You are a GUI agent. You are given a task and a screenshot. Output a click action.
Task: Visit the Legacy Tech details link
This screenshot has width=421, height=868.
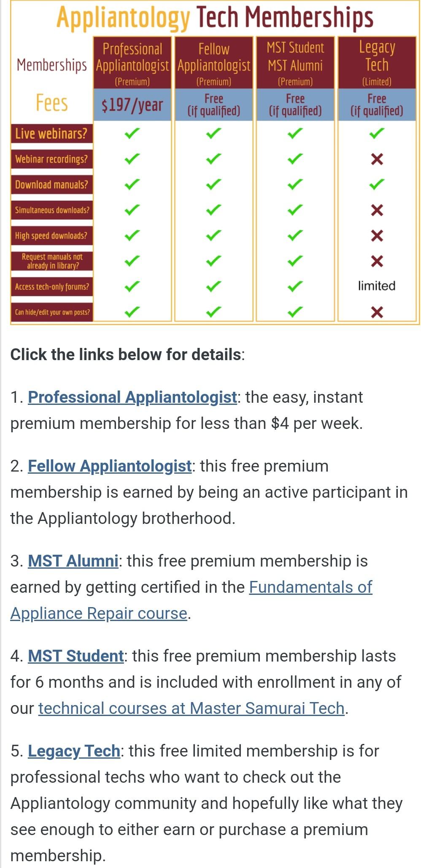tap(74, 751)
